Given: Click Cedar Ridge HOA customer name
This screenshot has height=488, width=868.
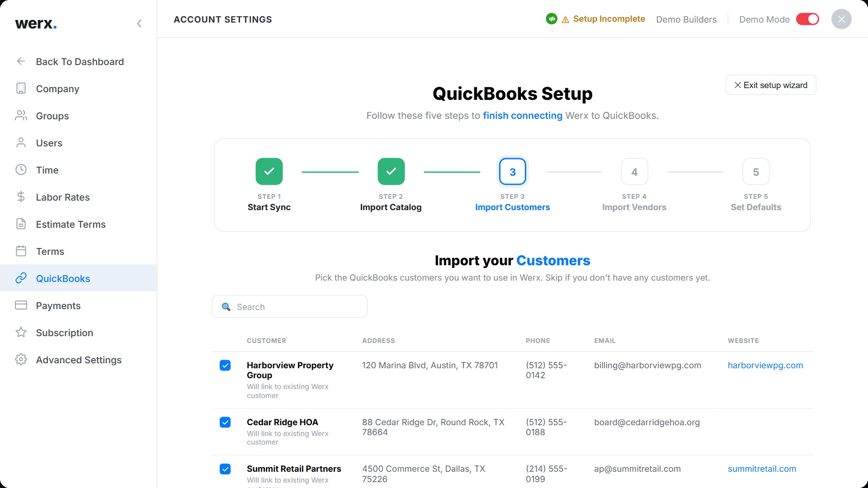Looking at the screenshot, I should tap(282, 422).
